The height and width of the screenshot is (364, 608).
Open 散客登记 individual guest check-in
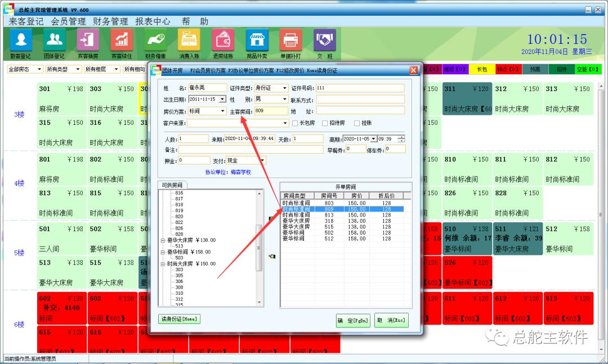[x=21, y=40]
